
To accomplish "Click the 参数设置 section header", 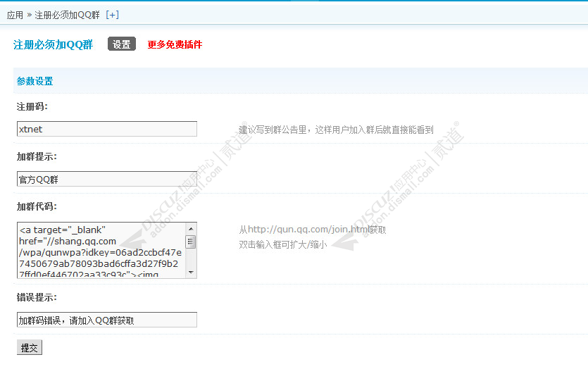I will (35, 81).
